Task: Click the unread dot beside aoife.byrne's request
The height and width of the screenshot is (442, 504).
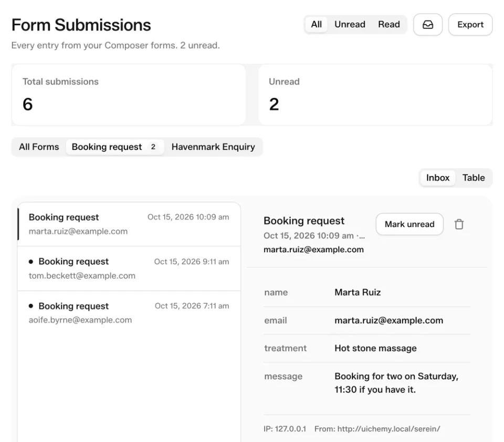Action: 31,306
